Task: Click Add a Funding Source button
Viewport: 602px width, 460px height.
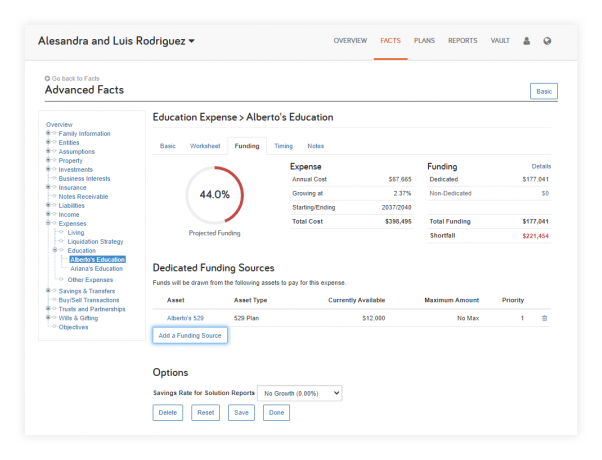Action: [190, 335]
